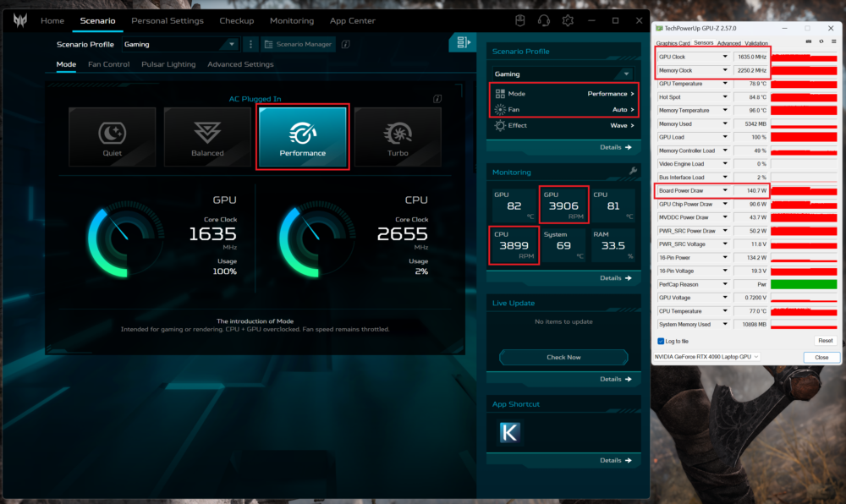
Task: Open the GPU Clock sensor dropdown
Action: 725,56
